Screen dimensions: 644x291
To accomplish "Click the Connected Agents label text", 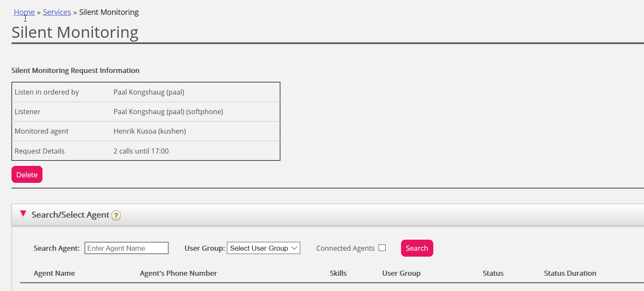I will 345,248.
